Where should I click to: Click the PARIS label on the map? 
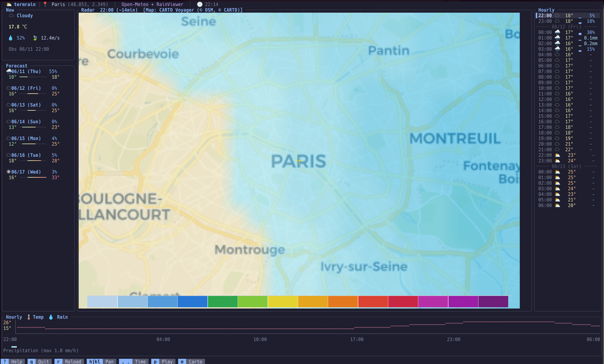(x=298, y=161)
